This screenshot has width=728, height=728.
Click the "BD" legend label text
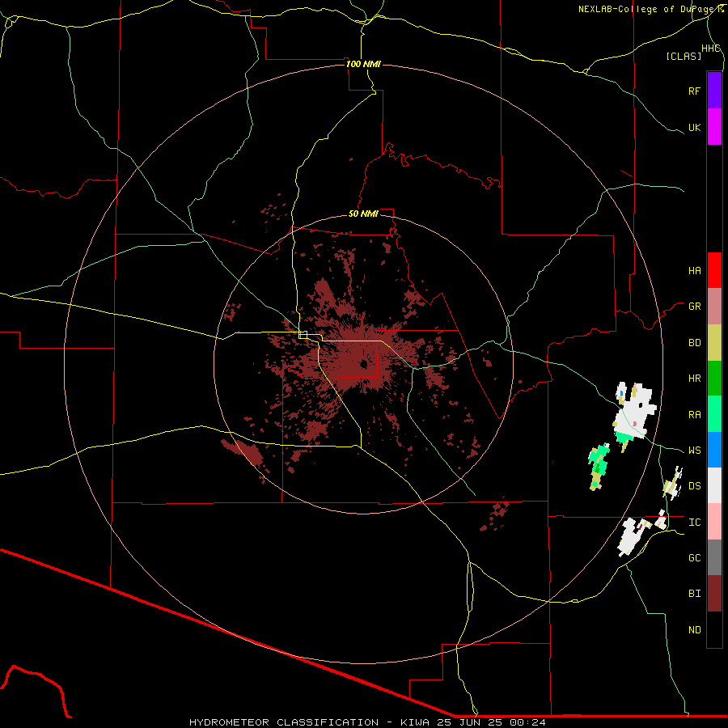(694, 343)
